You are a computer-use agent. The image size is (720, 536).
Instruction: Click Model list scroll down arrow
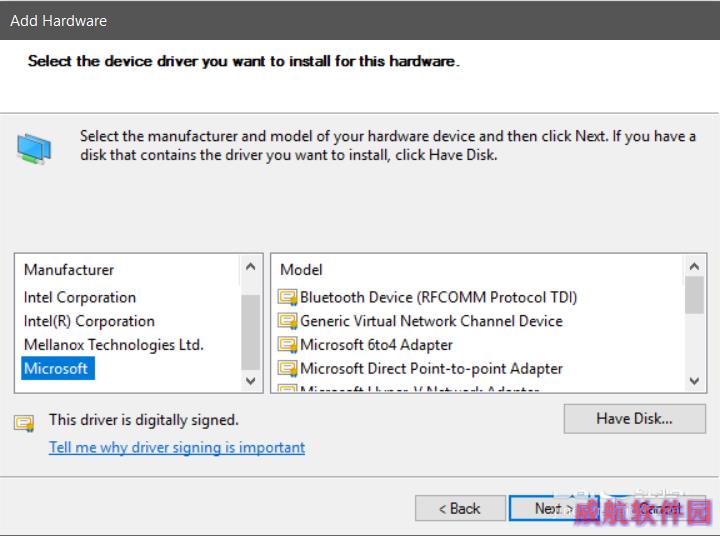694,381
